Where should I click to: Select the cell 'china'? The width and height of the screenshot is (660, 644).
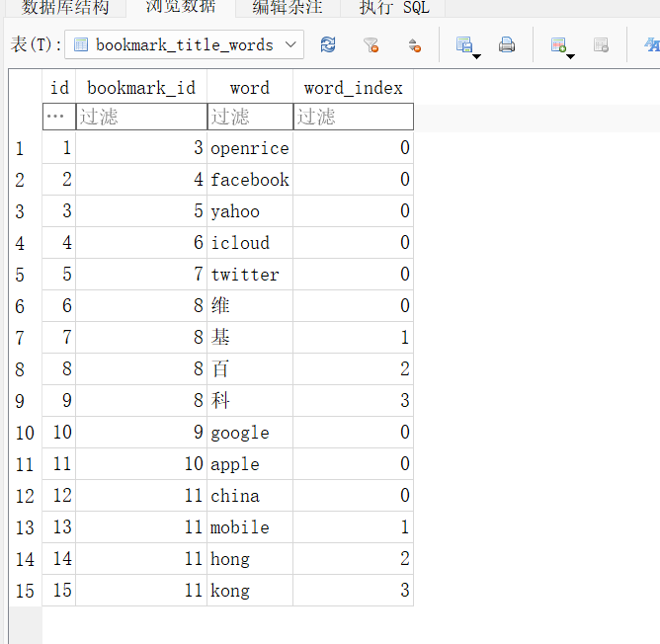point(250,496)
